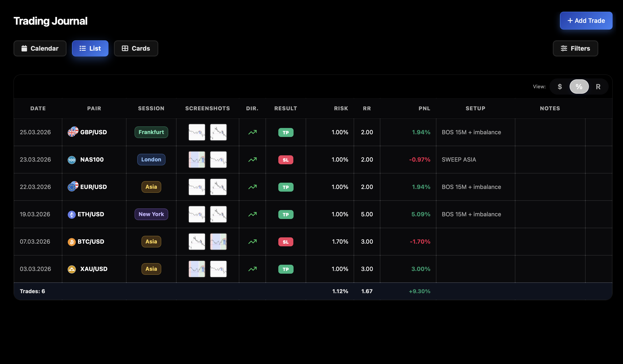This screenshot has width=623, height=364.
Task: Click direction arrow in NAS100 row
Action: click(253, 160)
